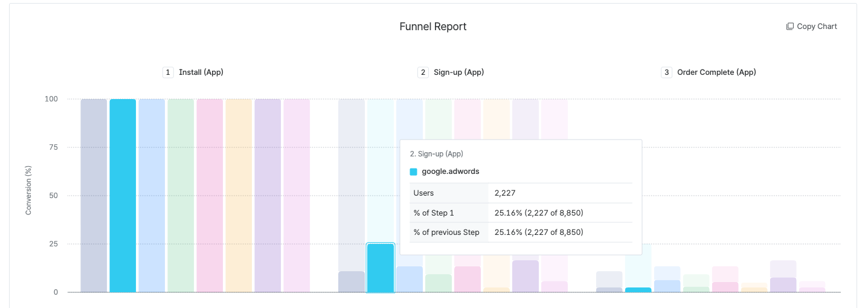
Task: Select the purple bar in Sign-up step
Action: tap(525, 276)
